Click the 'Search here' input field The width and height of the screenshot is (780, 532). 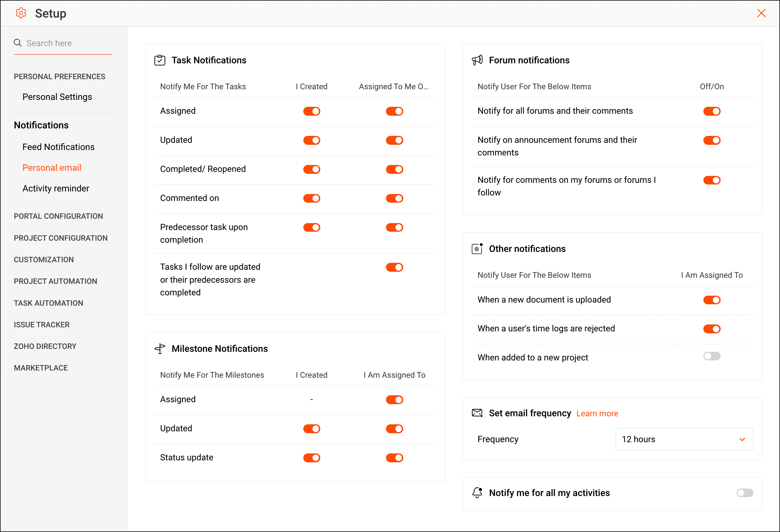tap(67, 43)
